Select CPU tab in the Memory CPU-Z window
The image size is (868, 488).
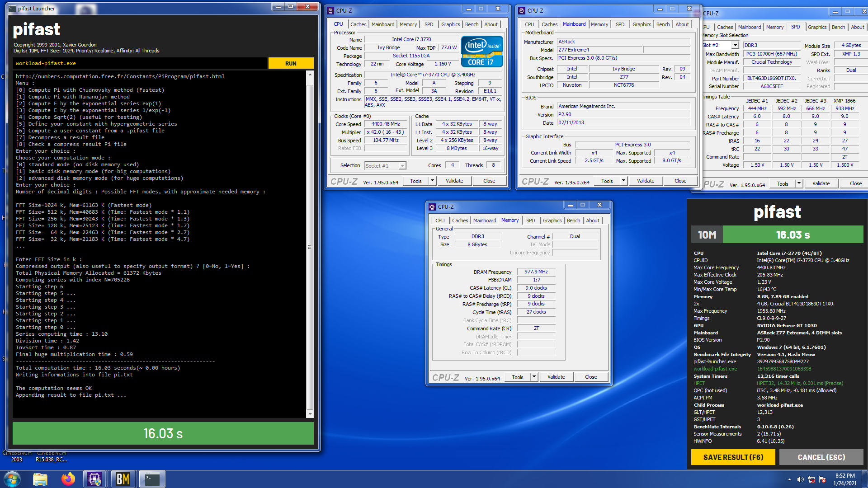(x=440, y=221)
